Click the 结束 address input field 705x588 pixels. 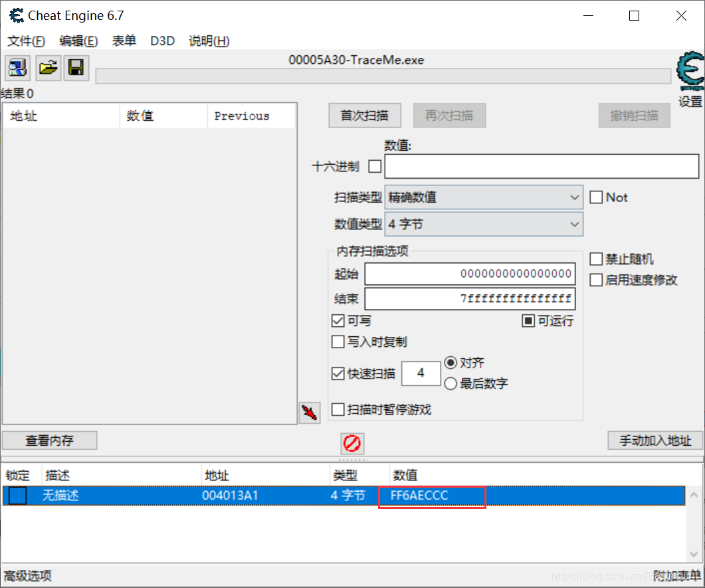click(x=470, y=299)
